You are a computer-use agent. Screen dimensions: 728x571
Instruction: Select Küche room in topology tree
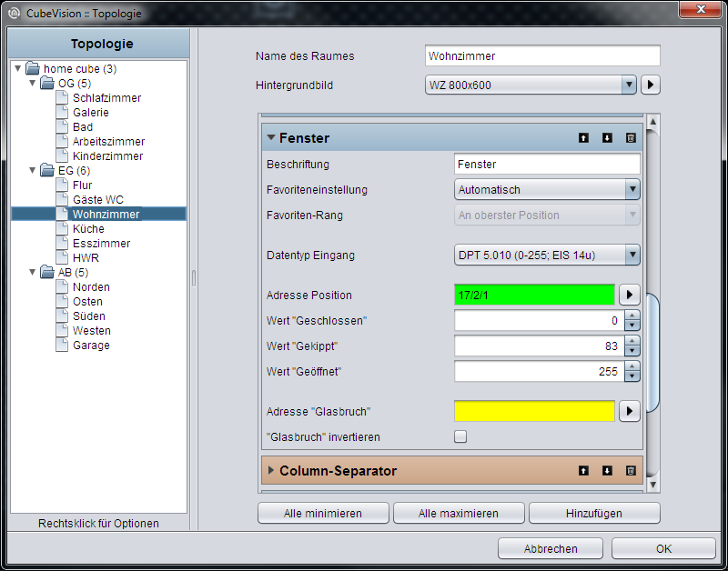(x=88, y=229)
